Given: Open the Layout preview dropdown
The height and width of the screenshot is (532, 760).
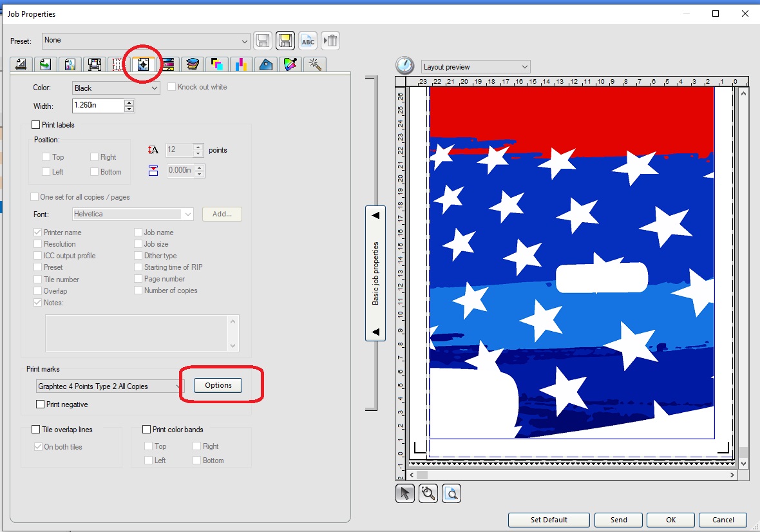Looking at the screenshot, I should pos(476,67).
